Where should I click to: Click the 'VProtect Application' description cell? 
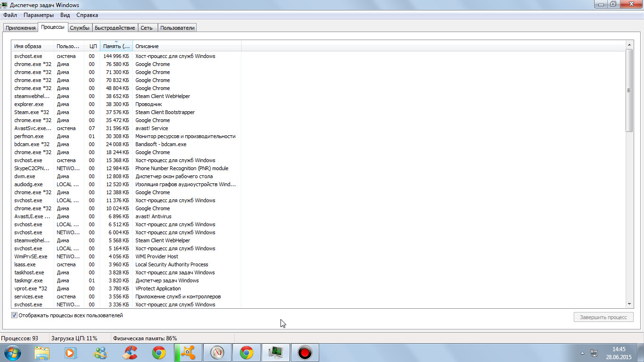pyautogui.click(x=158, y=288)
